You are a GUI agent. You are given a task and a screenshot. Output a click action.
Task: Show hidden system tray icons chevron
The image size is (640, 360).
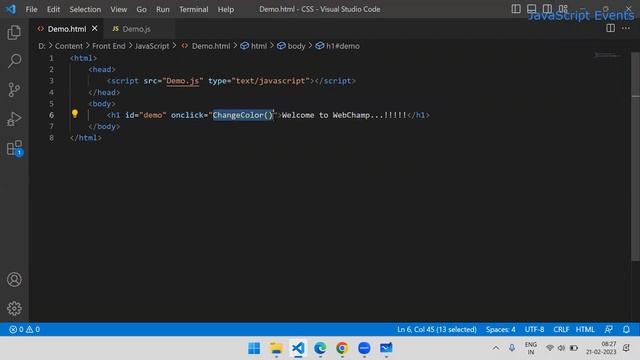[x=496, y=348]
